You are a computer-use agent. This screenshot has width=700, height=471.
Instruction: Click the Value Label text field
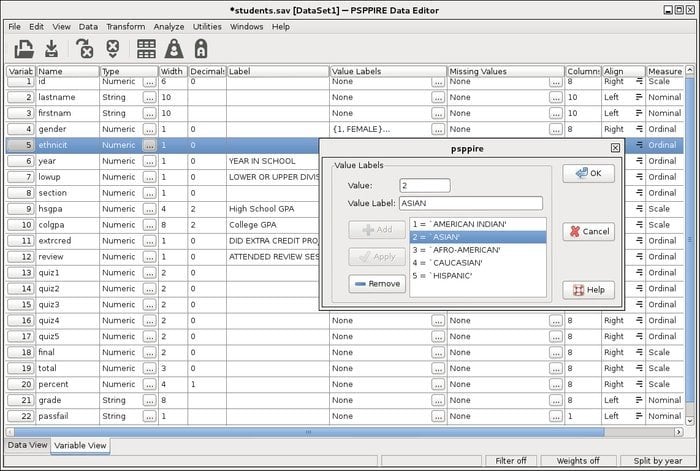[471, 203]
